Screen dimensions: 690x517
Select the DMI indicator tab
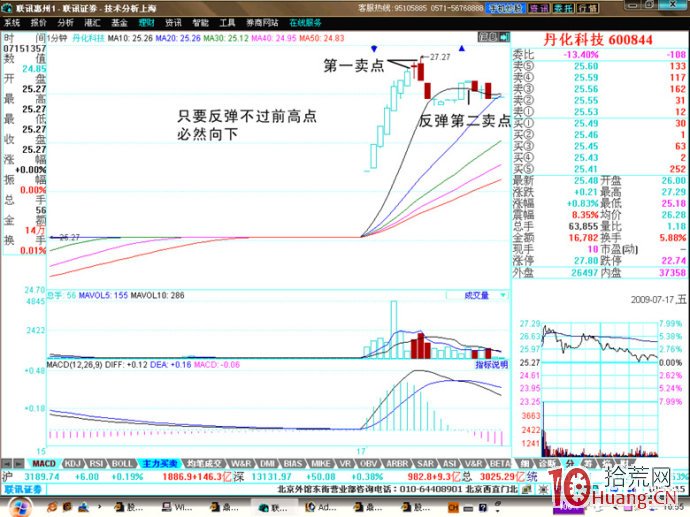coord(267,463)
